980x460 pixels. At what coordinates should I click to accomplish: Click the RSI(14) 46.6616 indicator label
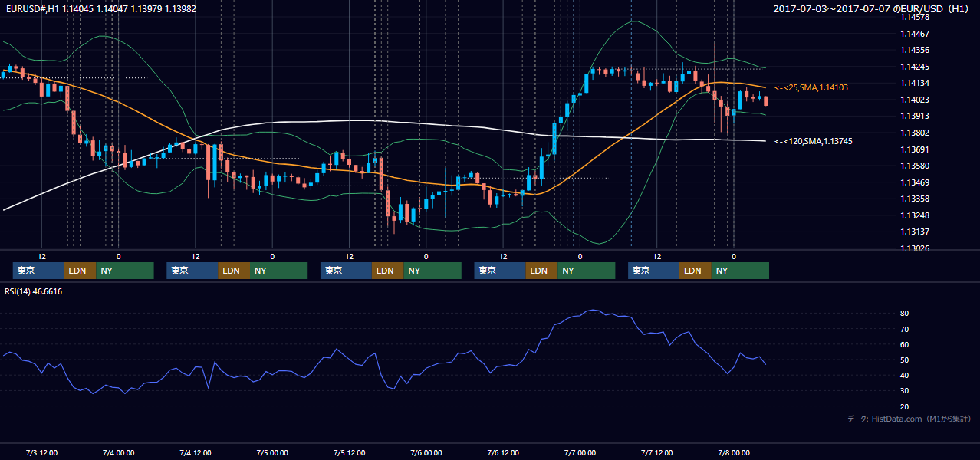(x=34, y=291)
